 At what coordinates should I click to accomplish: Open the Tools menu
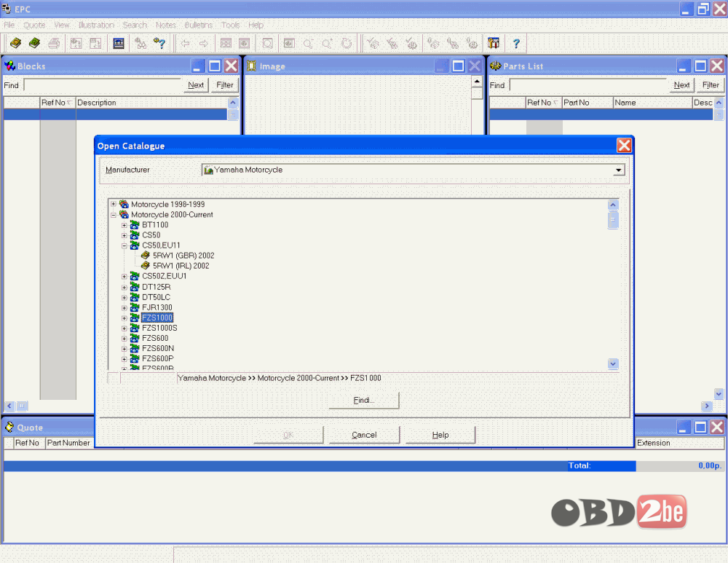(230, 25)
